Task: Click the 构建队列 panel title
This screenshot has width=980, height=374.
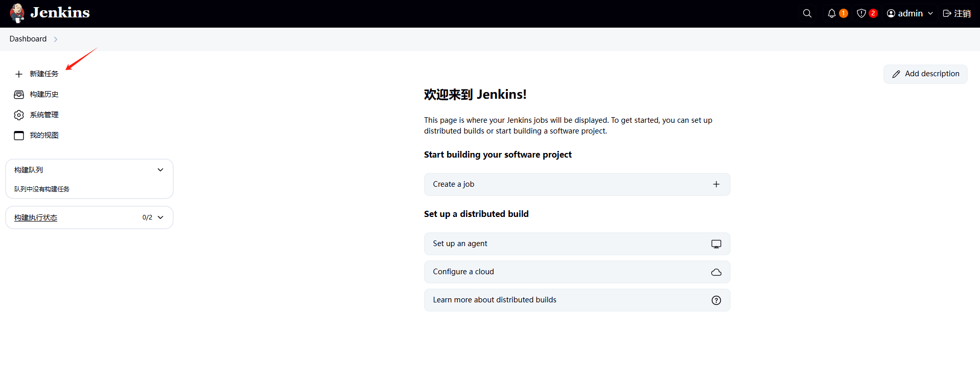Action: point(29,170)
